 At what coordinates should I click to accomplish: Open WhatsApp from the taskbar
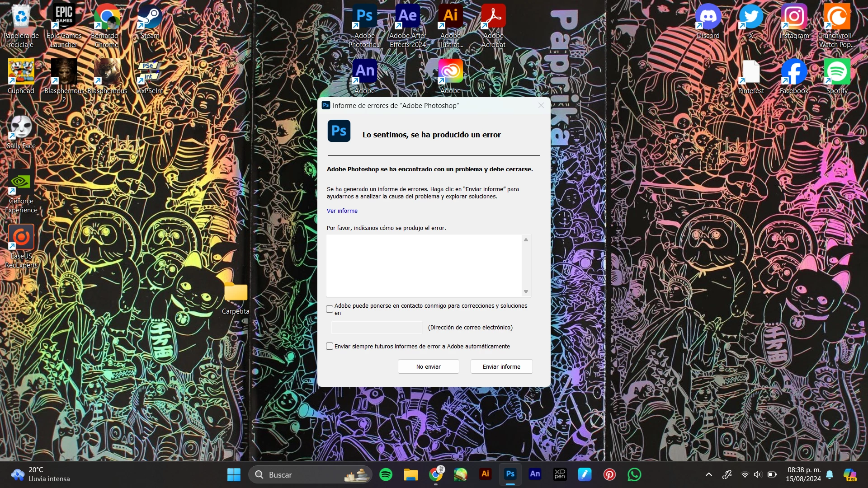click(634, 474)
